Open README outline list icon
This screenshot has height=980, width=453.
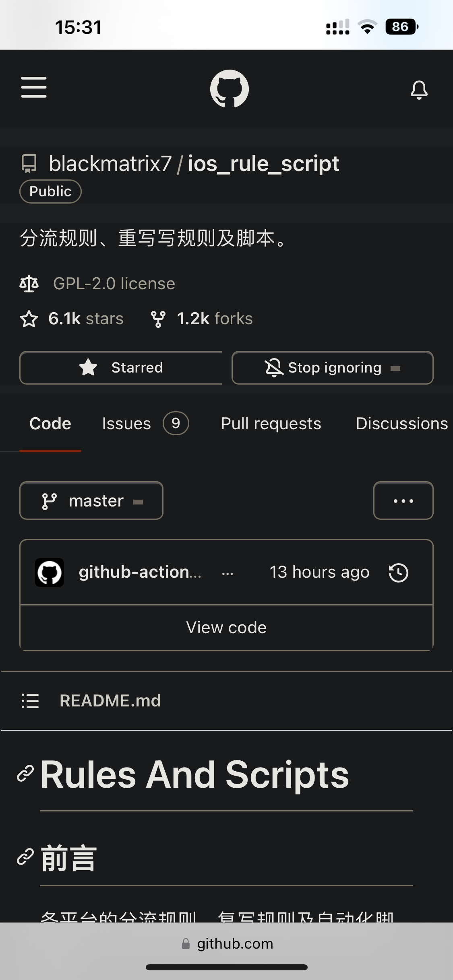coord(30,701)
